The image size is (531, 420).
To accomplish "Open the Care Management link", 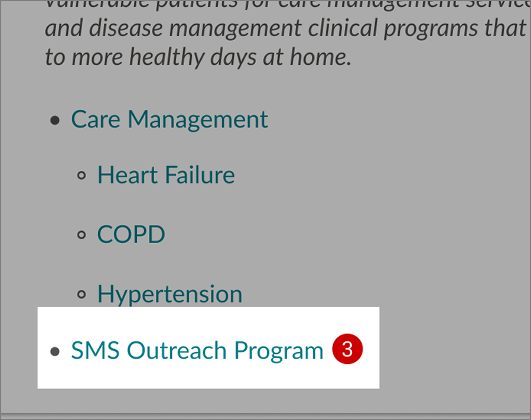I will [x=169, y=119].
